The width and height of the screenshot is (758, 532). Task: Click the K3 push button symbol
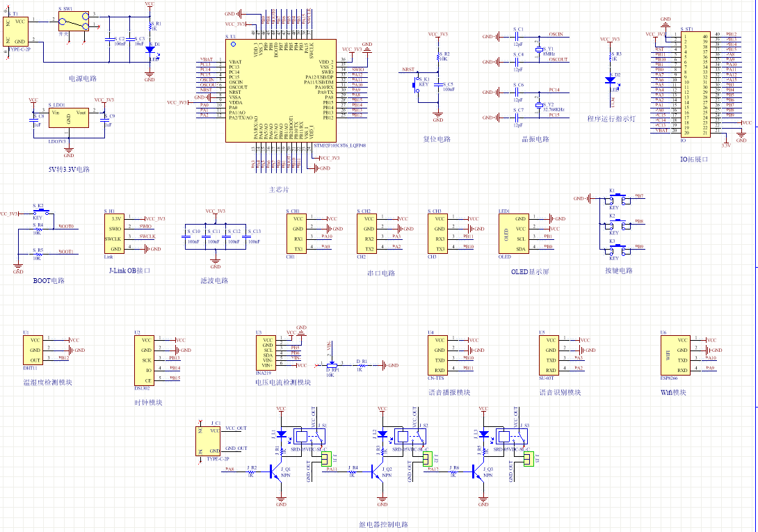[618, 249]
